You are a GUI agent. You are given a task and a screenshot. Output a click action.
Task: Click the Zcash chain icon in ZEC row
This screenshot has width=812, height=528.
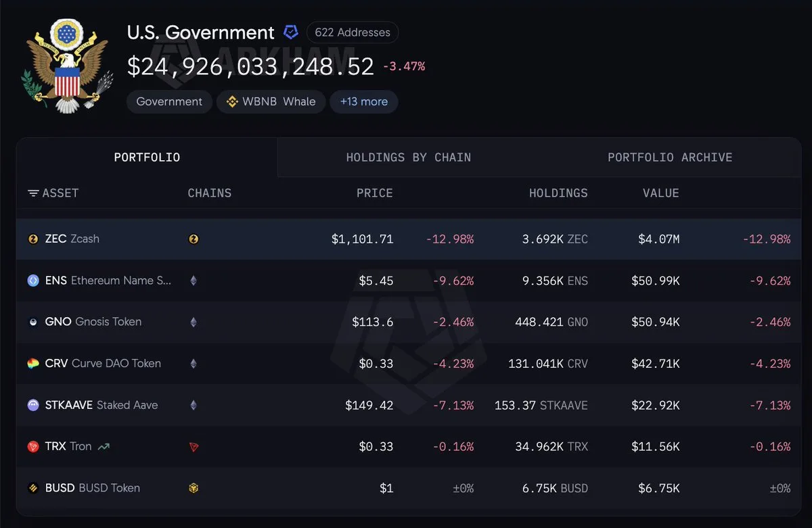[194, 239]
